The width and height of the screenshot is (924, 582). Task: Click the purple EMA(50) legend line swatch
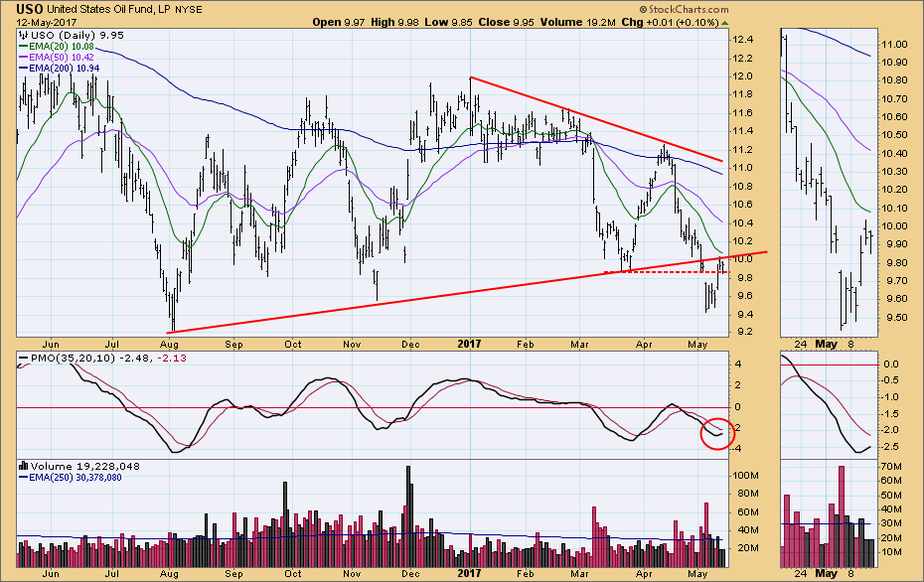pyautogui.click(x=24, y=58)
